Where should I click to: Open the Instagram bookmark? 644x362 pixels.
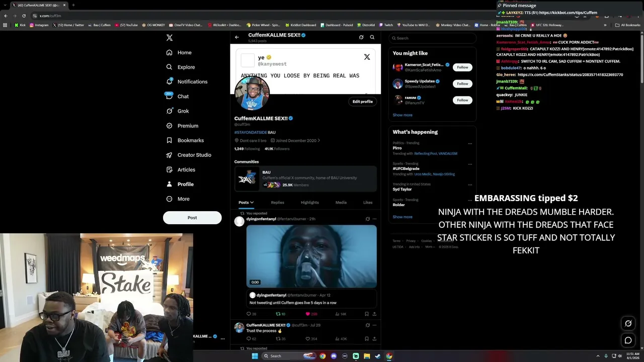[x=39, y=25]
